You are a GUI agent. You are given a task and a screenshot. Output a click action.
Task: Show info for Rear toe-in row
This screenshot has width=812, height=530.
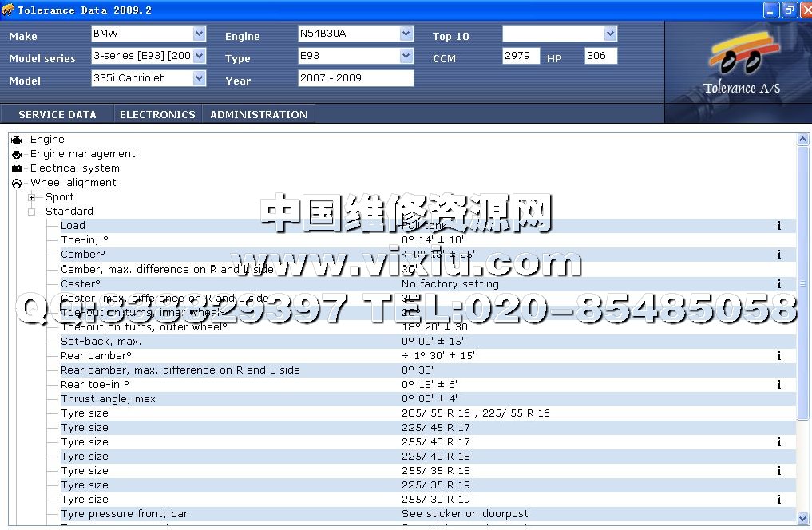[x=779, y=385]
